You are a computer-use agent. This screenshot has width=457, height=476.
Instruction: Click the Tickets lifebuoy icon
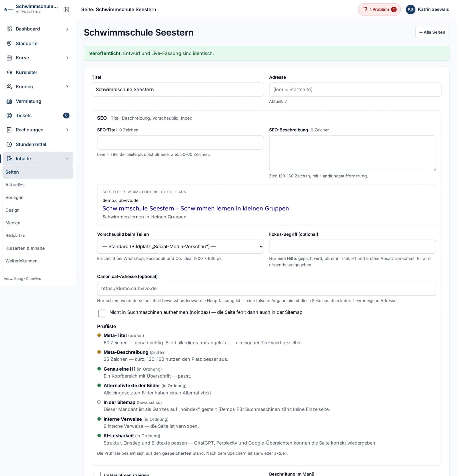tap(9, 115)
